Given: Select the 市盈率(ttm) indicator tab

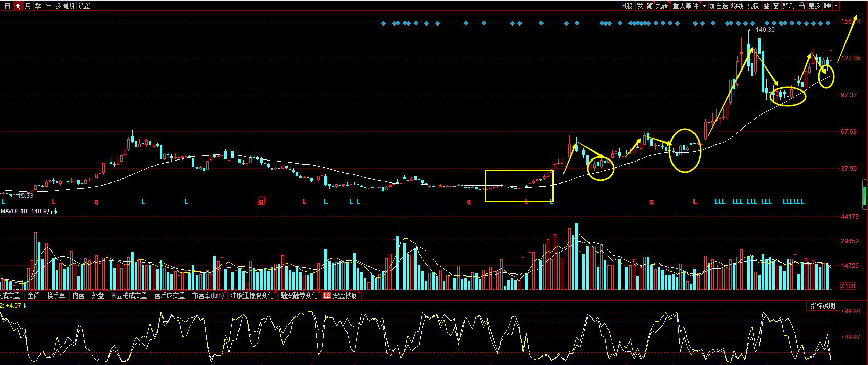Looking at the screenshot, I should point(208,295).
